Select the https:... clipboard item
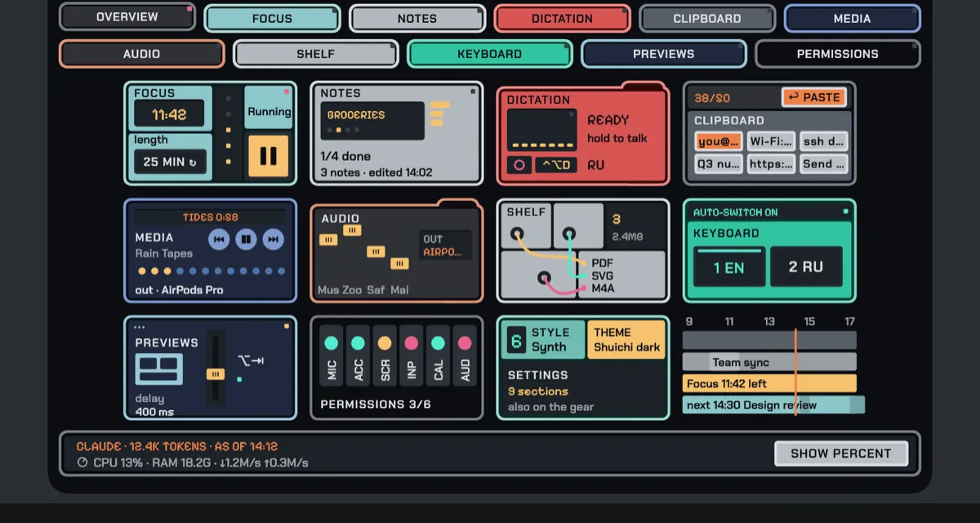Screen dimensions: 980x523 771,163
